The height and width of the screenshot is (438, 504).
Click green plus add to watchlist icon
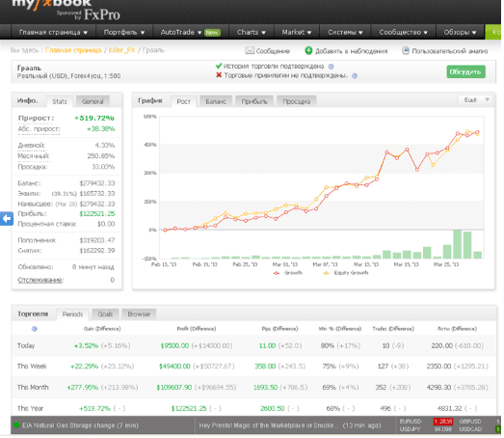point(308,50)
